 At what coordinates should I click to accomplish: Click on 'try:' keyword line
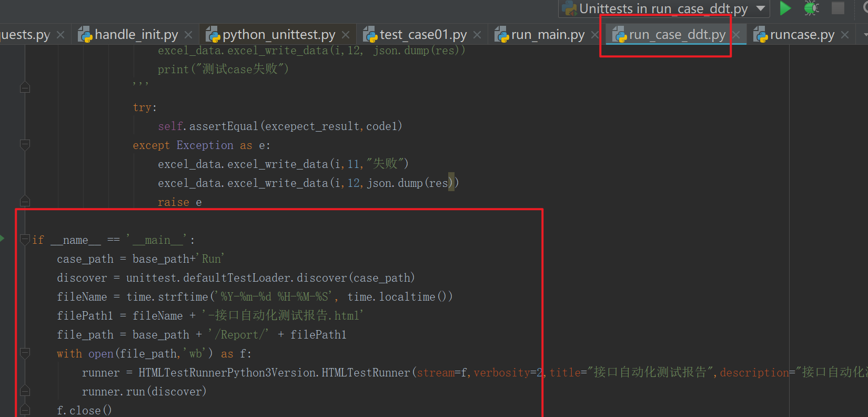(145, 107)
